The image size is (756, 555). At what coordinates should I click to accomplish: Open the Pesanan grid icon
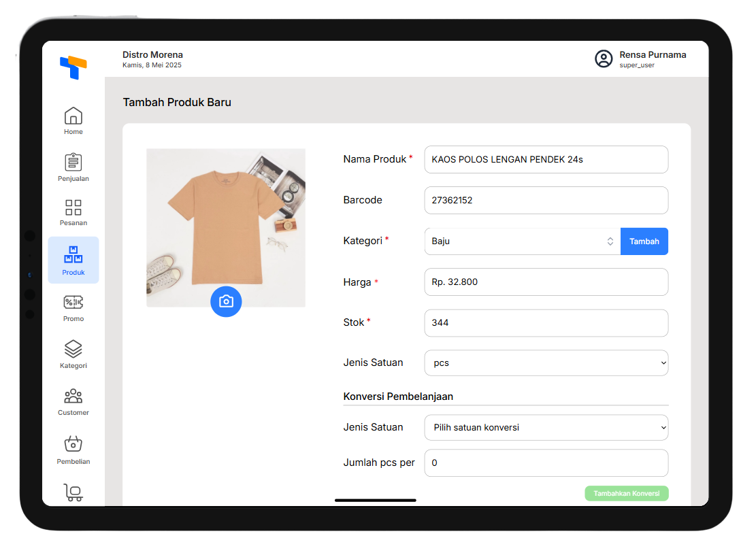[x=73, y=207]
